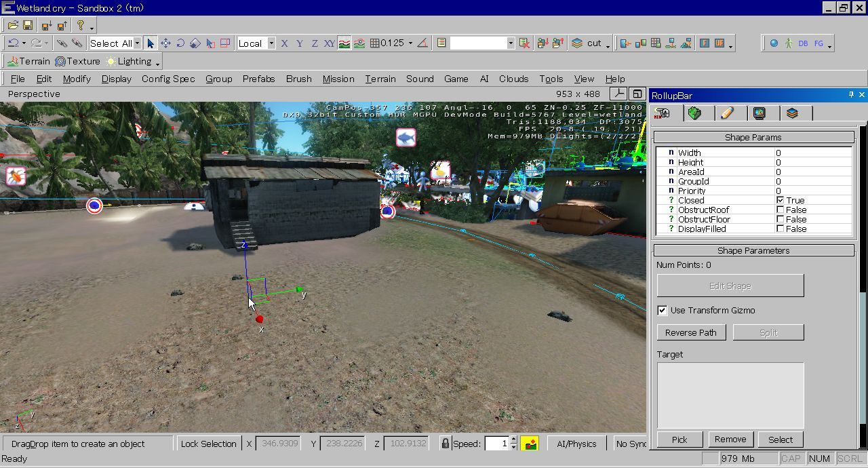Open the Modify menu
The image size is (868, 468).
(77, 79)
